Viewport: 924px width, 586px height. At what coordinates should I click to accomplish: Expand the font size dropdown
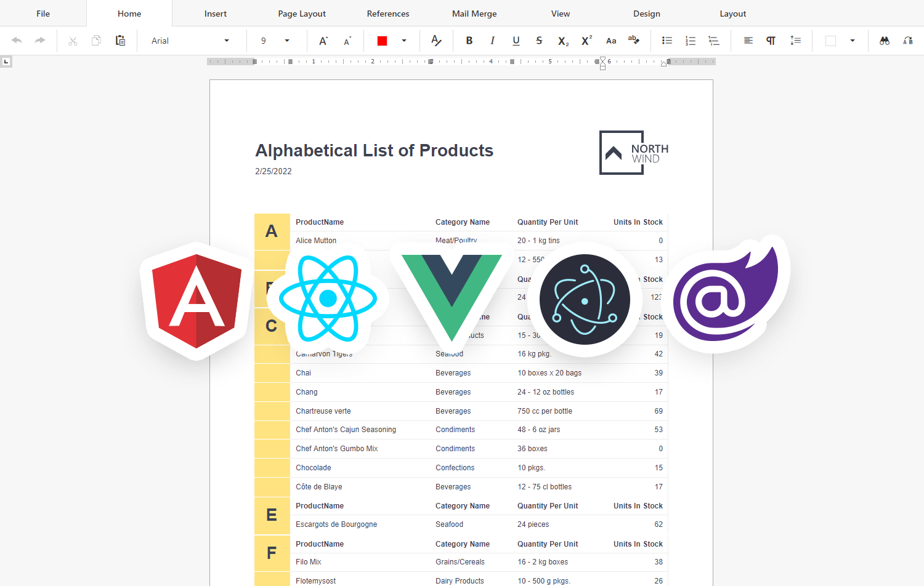pos(287,41)
